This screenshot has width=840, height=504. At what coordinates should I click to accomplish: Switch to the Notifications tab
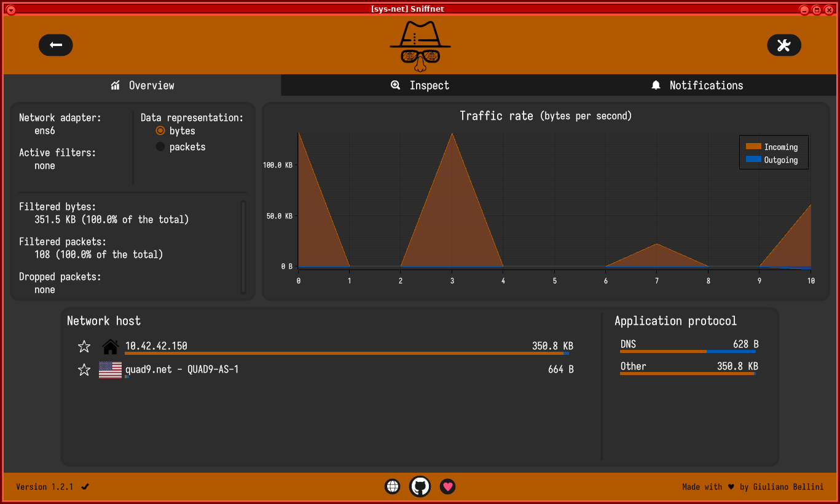pos(697,85)
